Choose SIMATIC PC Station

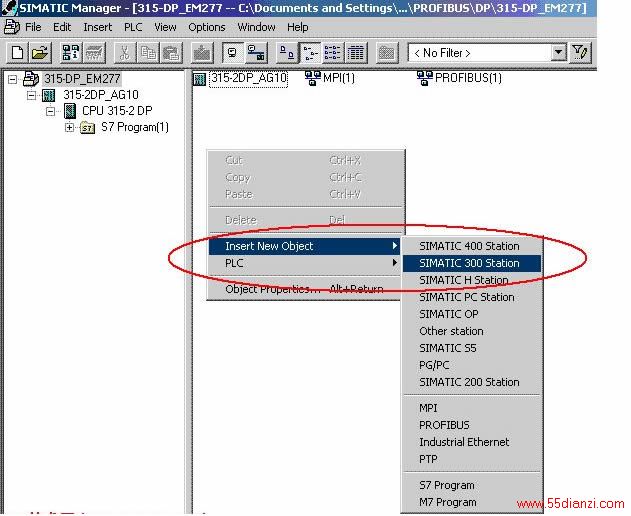(472, 297)
